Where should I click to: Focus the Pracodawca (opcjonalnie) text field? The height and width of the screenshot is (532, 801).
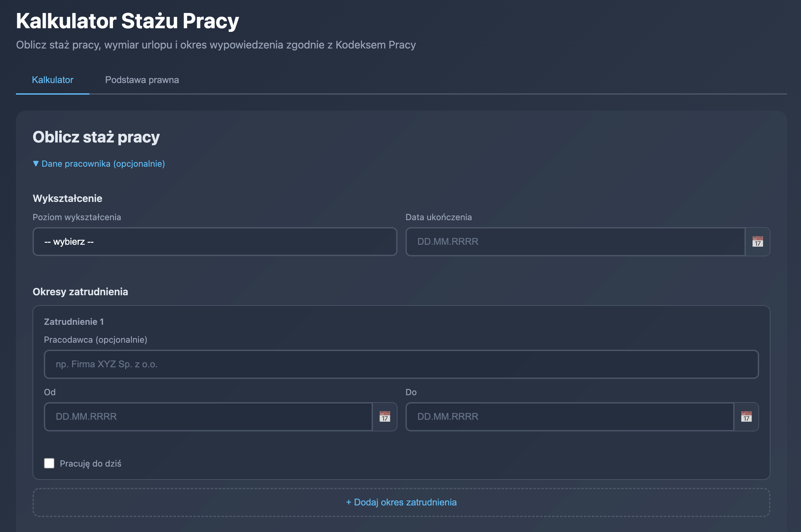(x=401, y=364)
